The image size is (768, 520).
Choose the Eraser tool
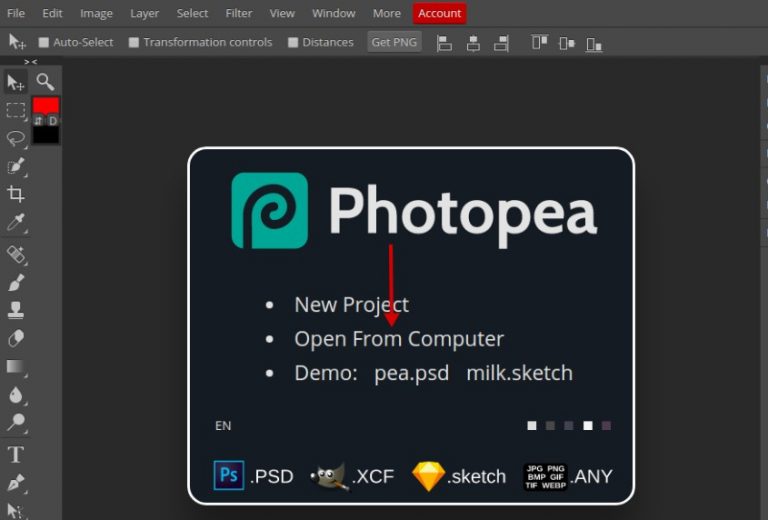click(16, 338)
